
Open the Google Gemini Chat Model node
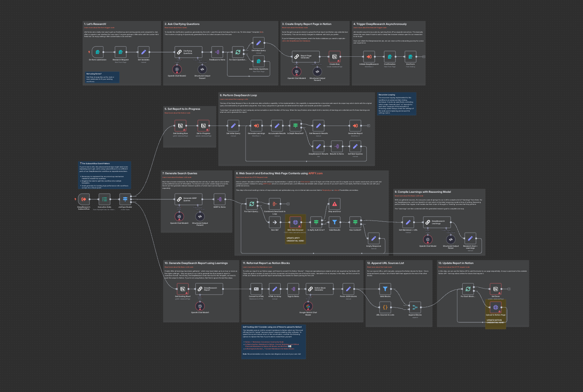308,306
